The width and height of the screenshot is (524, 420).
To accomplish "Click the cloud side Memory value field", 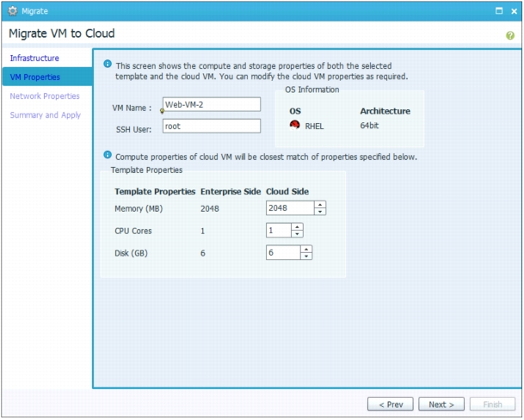I will 290,208.
